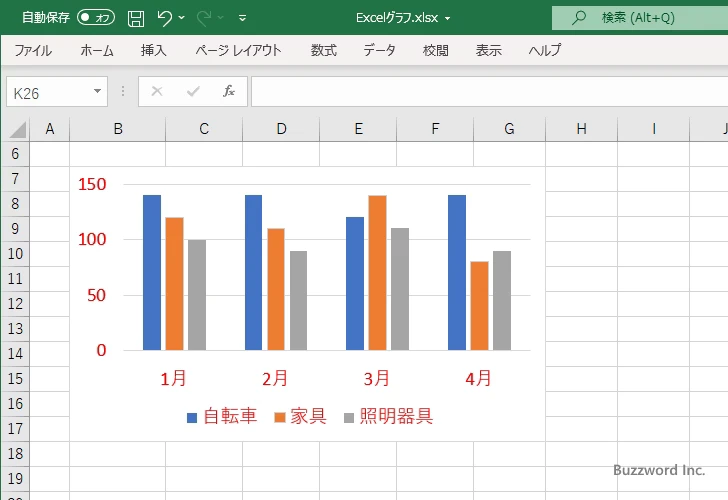Expand the Excelグラフ.xlsx file name dropdown
The height and width of the screenshot is (500, 728).
448,18
